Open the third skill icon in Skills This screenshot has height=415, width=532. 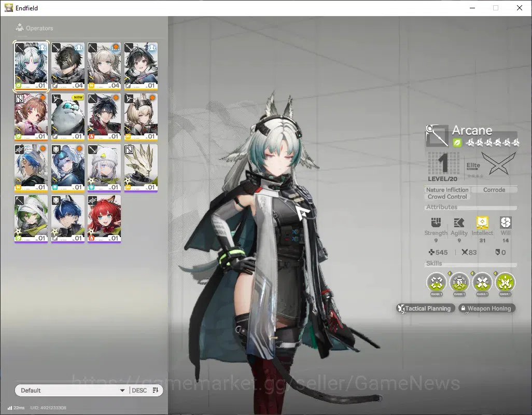(x=482, y=282)
